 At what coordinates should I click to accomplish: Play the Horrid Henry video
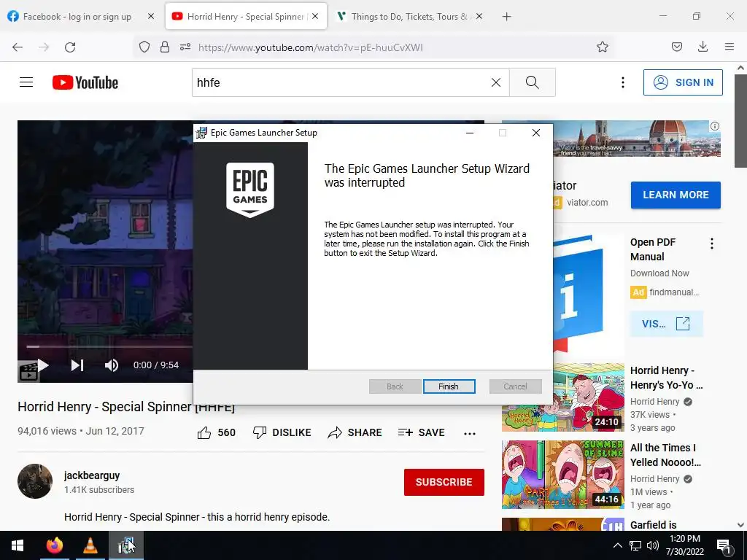point(43,365)
